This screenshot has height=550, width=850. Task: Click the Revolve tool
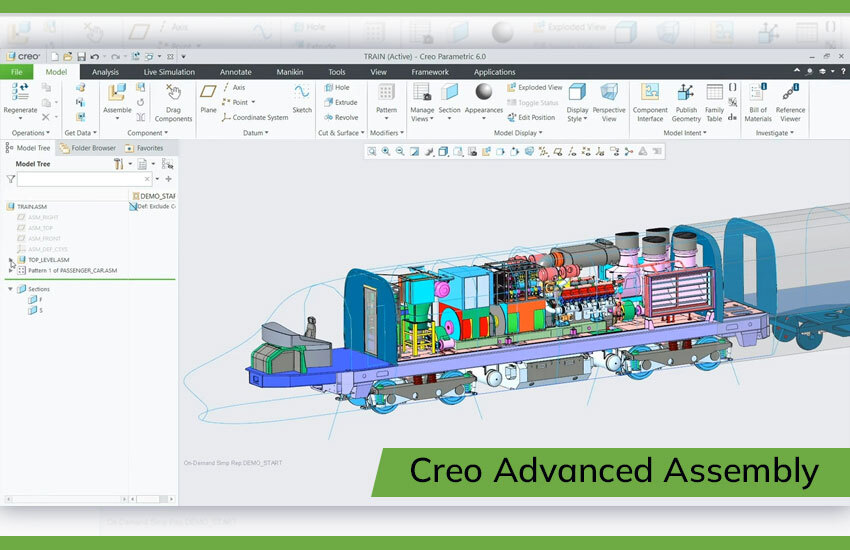pyautogui.click(x=341, y=117)
